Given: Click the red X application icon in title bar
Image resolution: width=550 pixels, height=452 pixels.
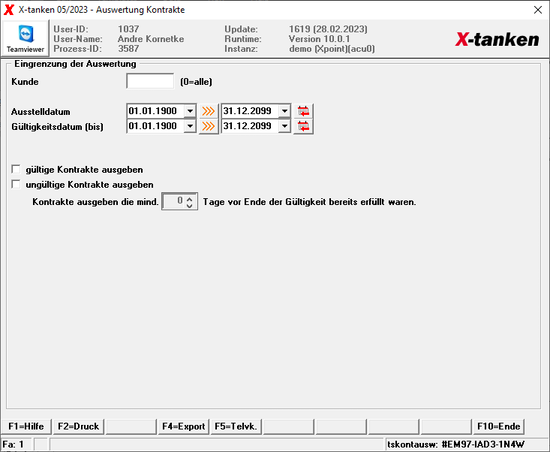Looking at the screenshot, I should click(x=9, y=10).
